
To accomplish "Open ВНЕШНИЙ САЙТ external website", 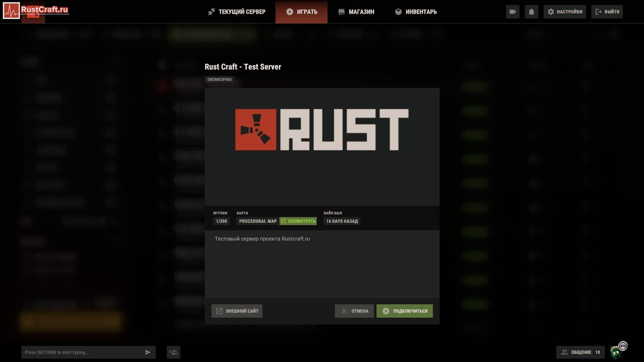I will coord(237,311).
